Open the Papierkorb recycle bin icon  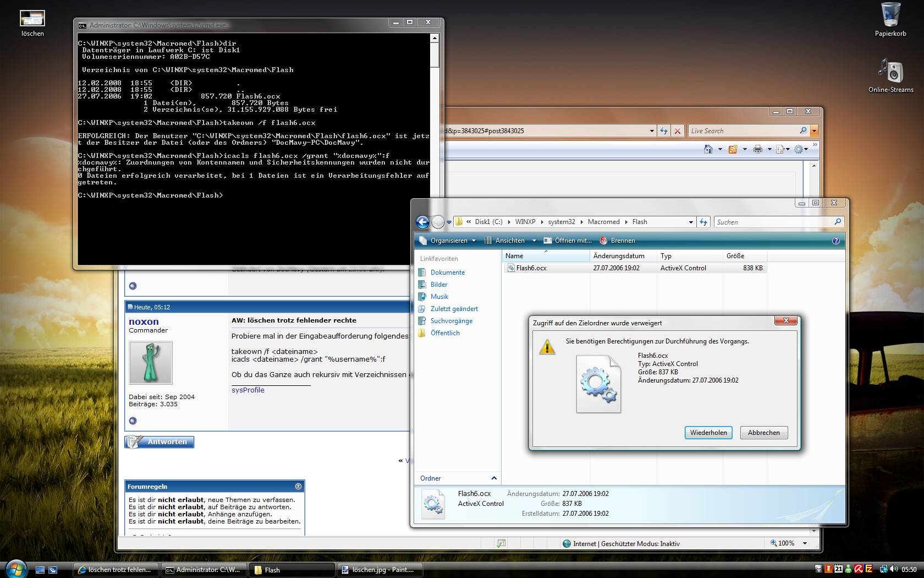click(890, 19)
